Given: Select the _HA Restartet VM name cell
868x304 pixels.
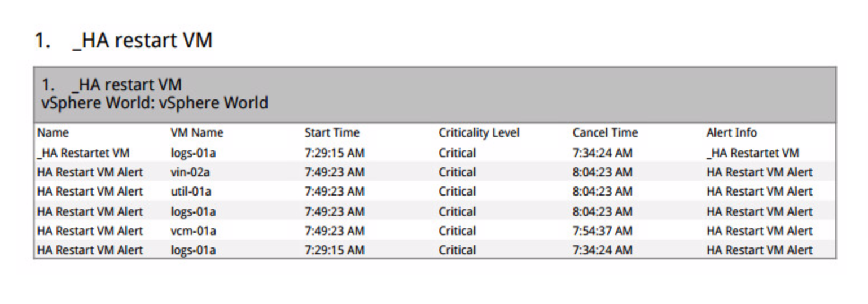Looking at the screenshot, I should [x=83, y=153].
